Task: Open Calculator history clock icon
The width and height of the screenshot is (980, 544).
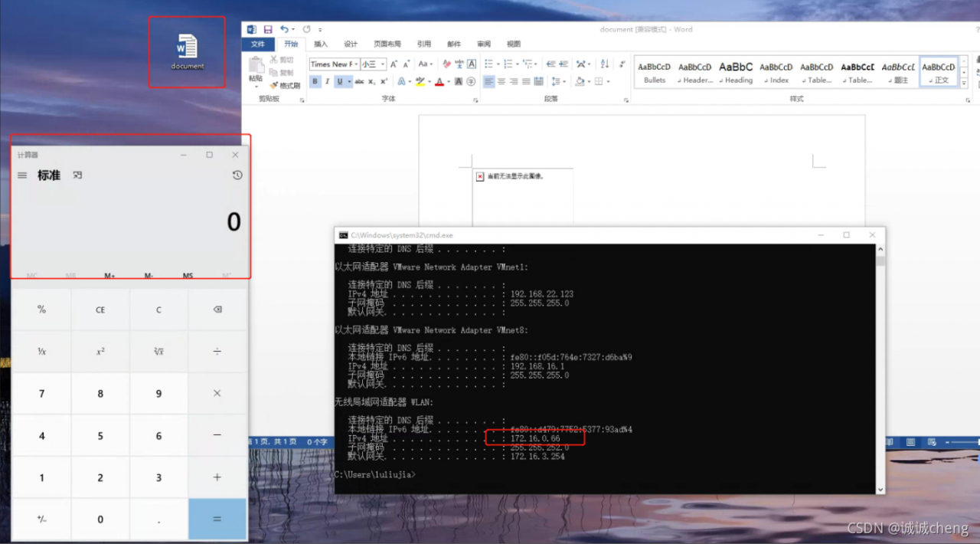Action: [237, 175]
